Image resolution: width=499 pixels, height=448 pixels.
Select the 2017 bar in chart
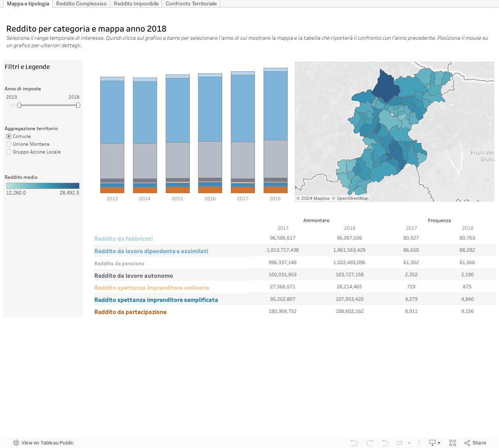click(x=243, y=132)
